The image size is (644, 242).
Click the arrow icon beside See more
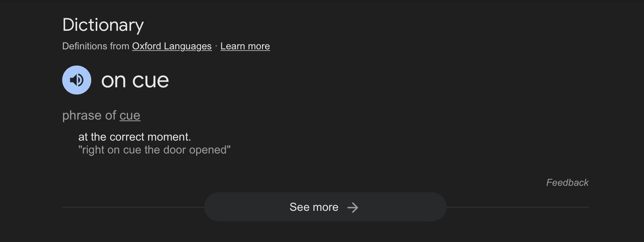[353, 207]
